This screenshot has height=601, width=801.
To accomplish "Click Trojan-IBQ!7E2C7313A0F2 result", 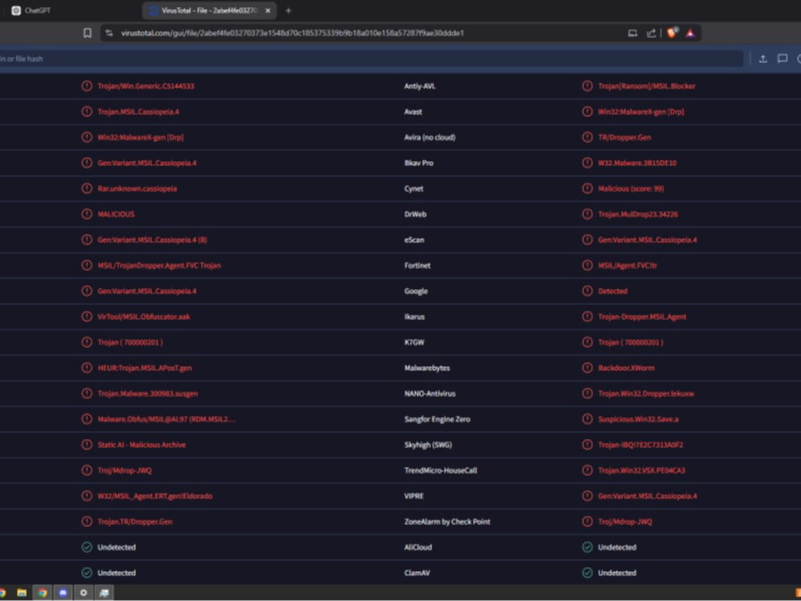I will (x=641, y=445).
